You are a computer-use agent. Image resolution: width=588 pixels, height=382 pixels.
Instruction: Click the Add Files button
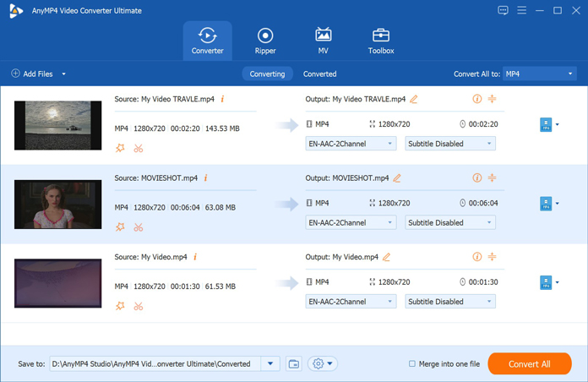32,74
